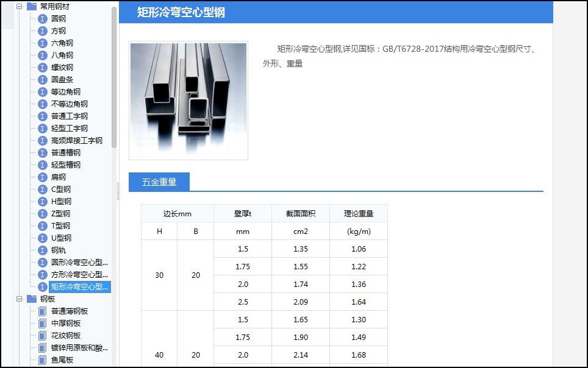Viewport: 588px width, 368px height.
Task: Choose 扁钢 in the sidebar
Action: pyautogui.click(x=59, y=177)
